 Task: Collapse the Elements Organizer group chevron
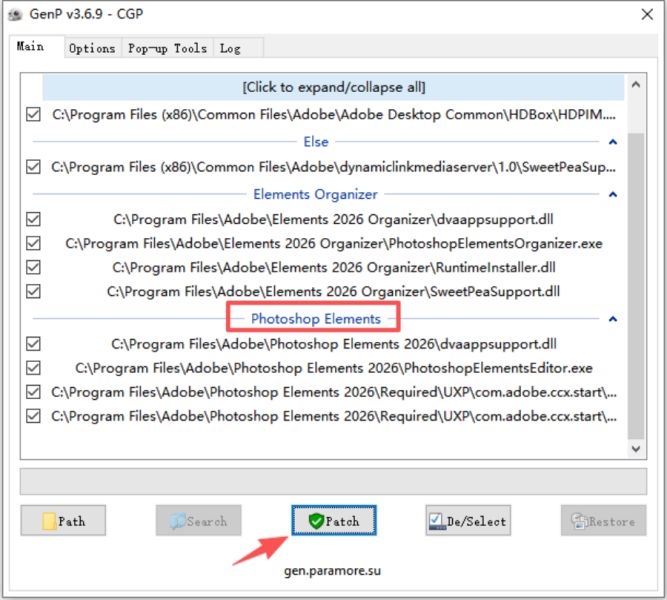[613, 194]
